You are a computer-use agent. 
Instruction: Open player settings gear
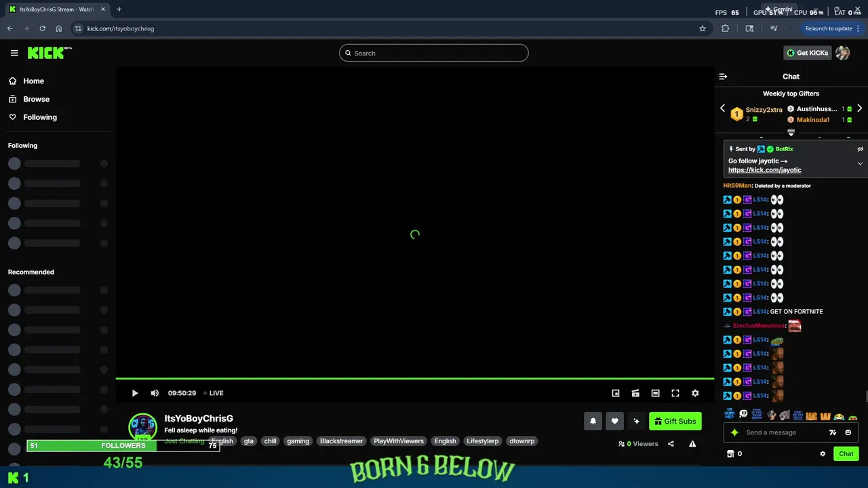pyautogui.click(x=695, y=393)
